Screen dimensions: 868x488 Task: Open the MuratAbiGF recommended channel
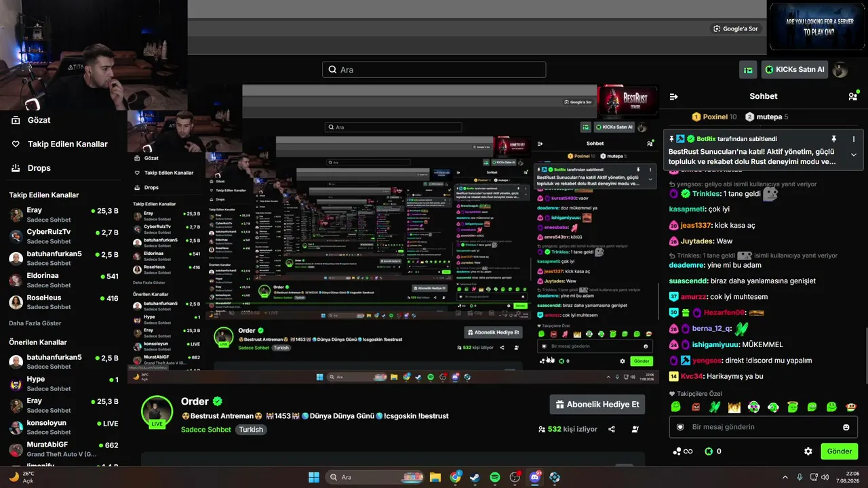64,449
